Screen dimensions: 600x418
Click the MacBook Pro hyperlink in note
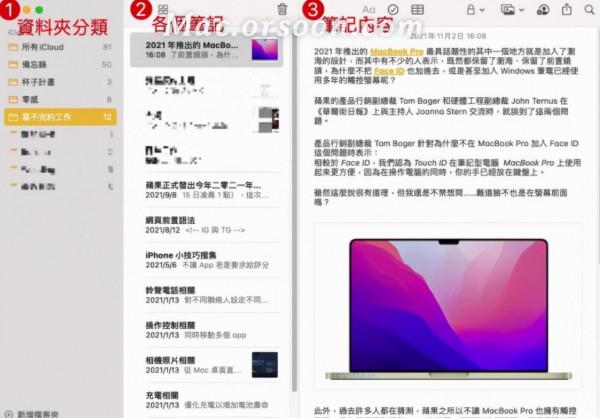point(397,51)
